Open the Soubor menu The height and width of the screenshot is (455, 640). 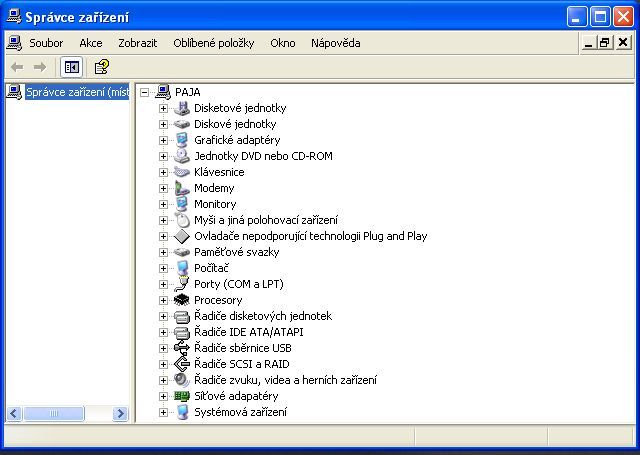coord(46,43)
